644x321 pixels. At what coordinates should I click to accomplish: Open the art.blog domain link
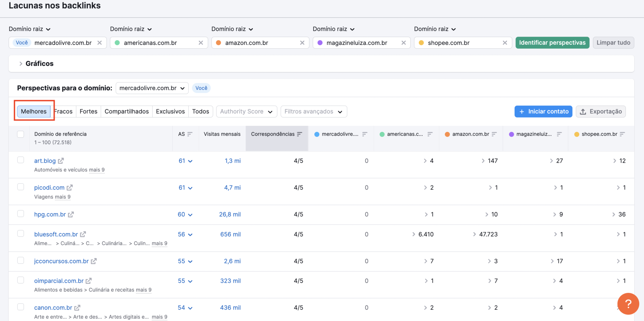(45, 161)
